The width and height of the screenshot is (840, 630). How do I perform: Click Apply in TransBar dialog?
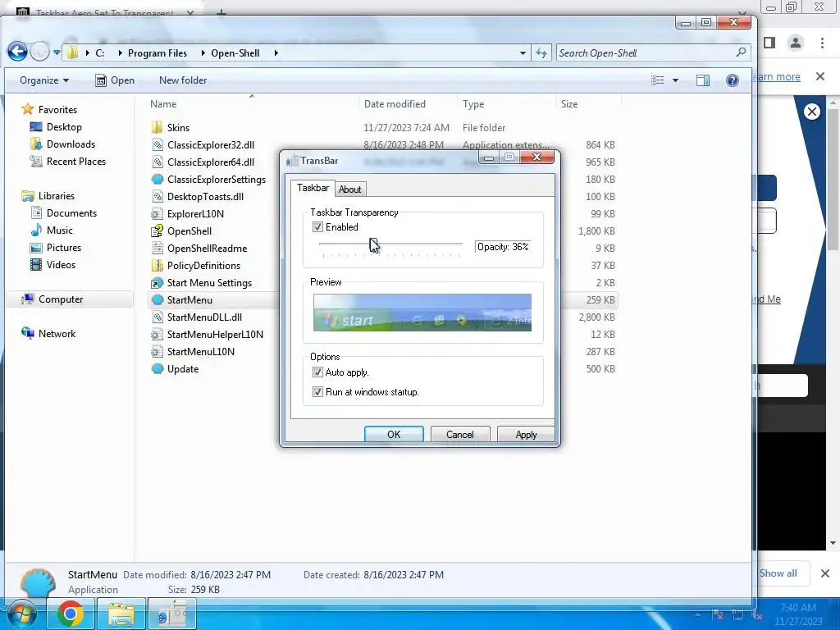click(526, 435)
